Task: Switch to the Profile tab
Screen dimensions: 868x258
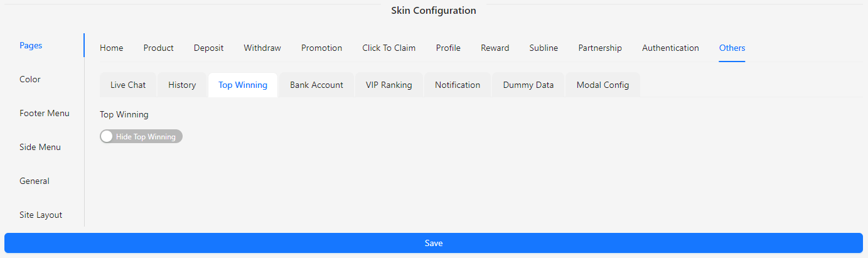Action: point(448,48)
